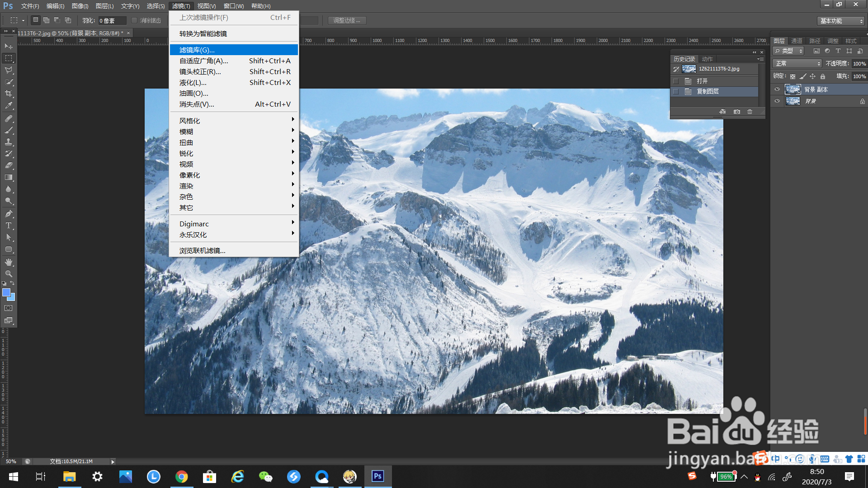This screenshot has width=868, height=488.
Task: Set history brush source on 打开 state
Action: (x=676, y=81)
